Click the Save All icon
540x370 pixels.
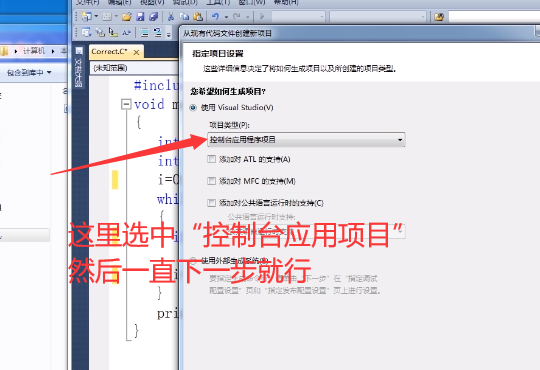coord(154,16)
